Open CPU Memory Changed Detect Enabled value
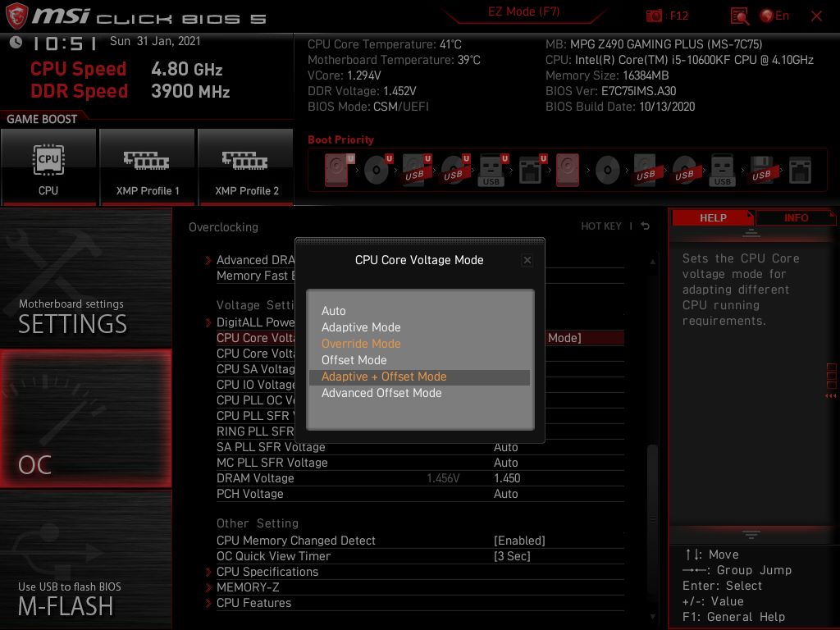This screenshot has height=630, width=840. [x=519, y=541]
